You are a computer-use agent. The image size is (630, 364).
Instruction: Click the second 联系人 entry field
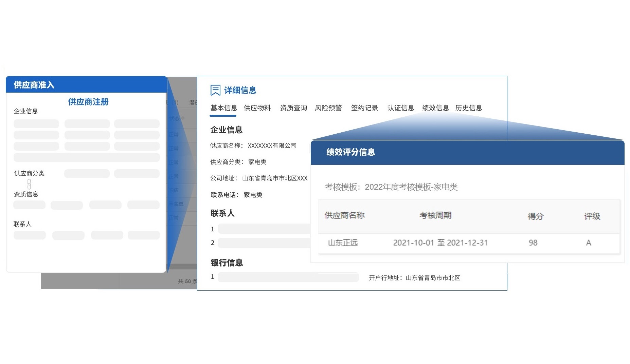(264, 243)
